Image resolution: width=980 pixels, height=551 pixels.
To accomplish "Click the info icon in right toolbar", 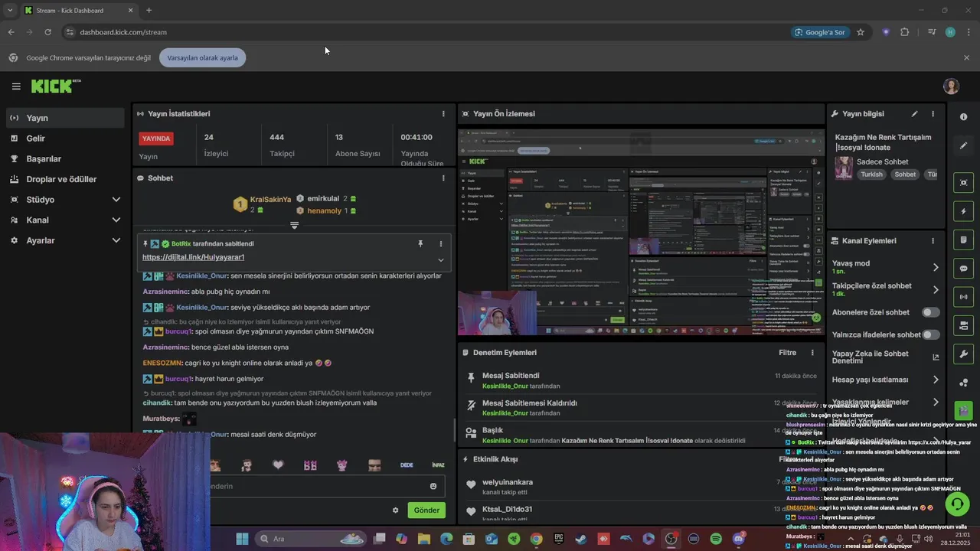I will click(963, 117).
